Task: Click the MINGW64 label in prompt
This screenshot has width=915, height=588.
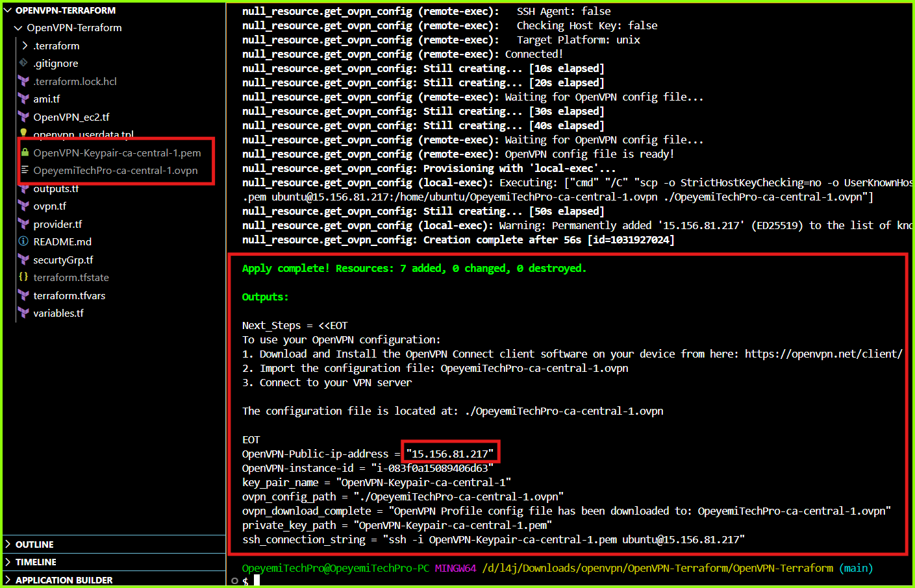Action: click(x=455, y=568)
